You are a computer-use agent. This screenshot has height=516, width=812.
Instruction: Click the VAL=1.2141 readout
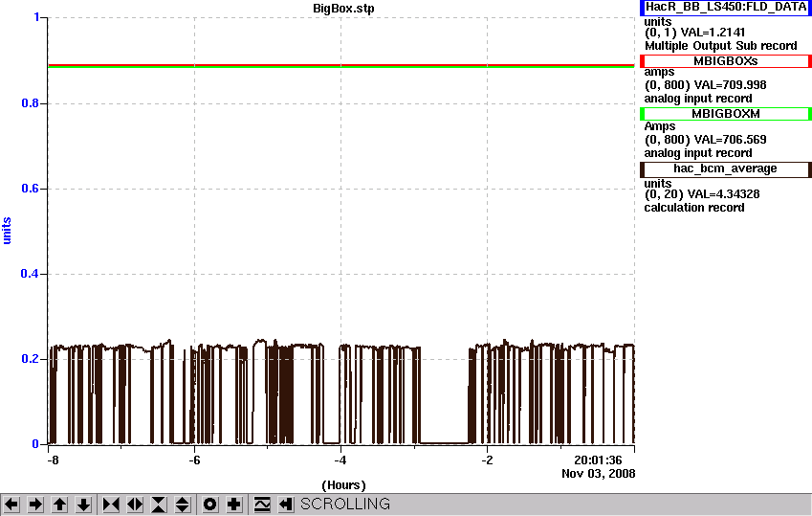click(x=713, y=33)
